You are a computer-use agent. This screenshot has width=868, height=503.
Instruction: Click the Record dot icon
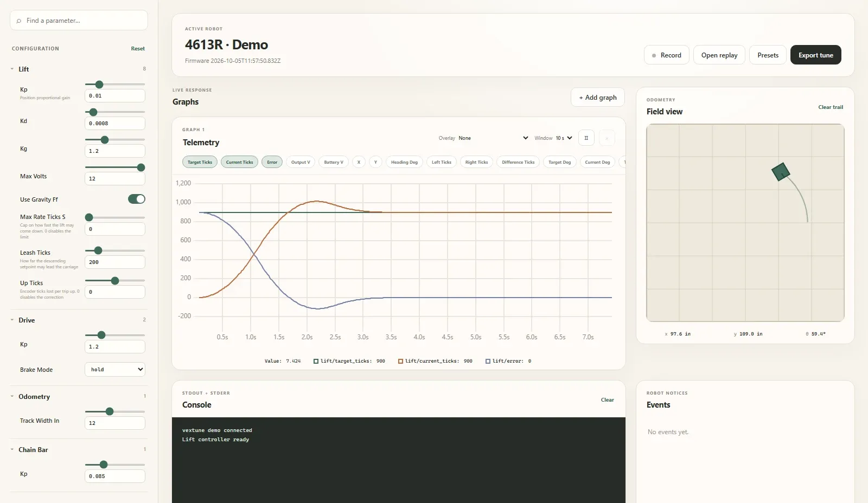654,55
